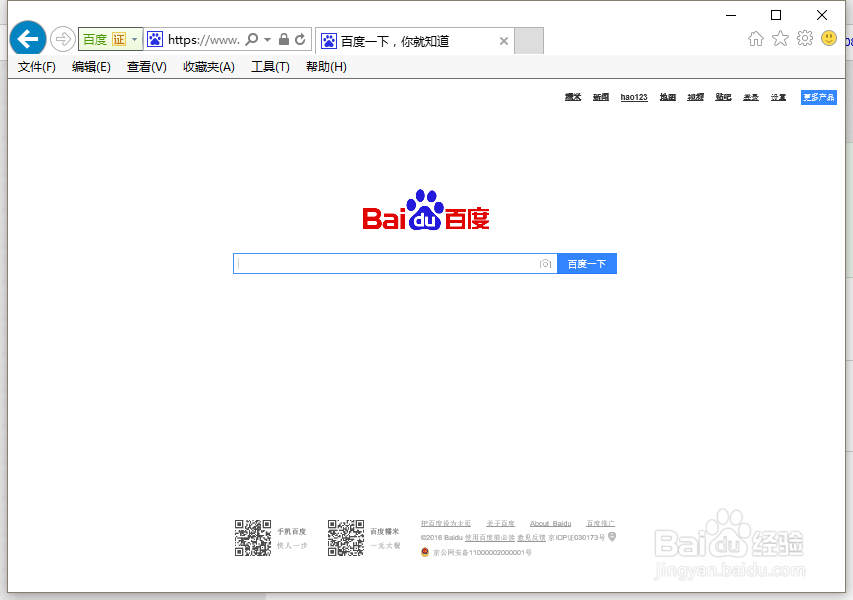Open the 编辑(E) menu
This screenshot has width=853, height=600.
point(91,67)
